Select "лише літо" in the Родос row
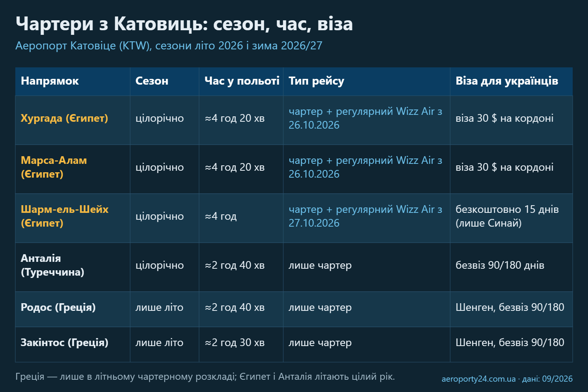This screenshot has width=588, height=392. click(159, 307)
